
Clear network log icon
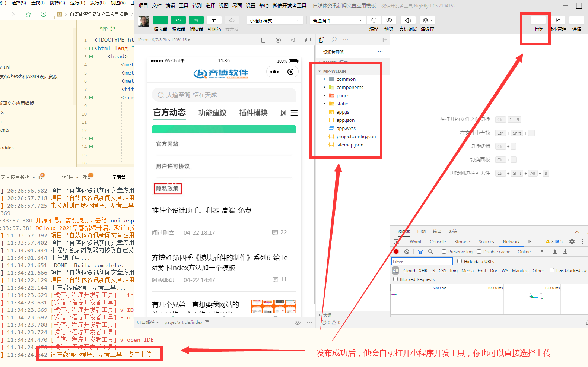(407, 252)
